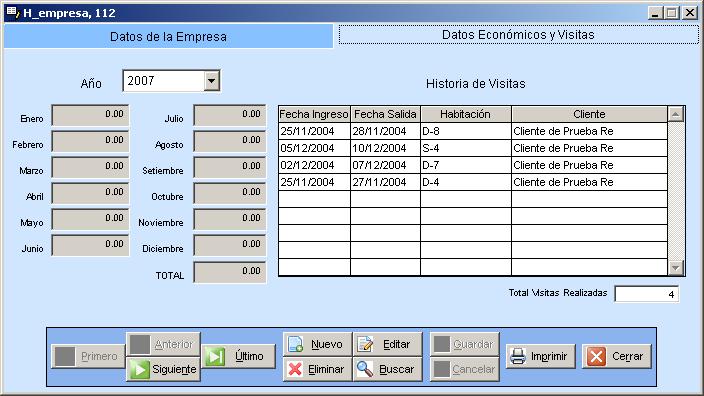Click the up arrow of the visits scrollbar
The image size is (704, 396).
click(676, 114)
